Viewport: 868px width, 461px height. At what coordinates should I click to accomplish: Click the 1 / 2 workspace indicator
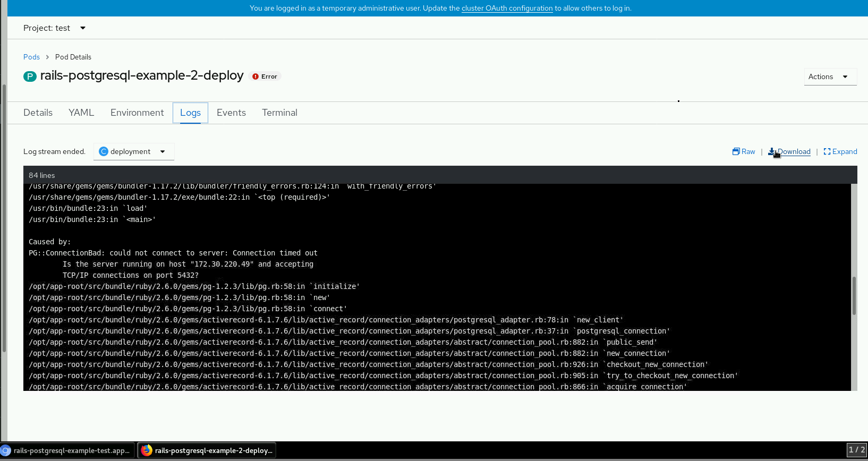857,450
